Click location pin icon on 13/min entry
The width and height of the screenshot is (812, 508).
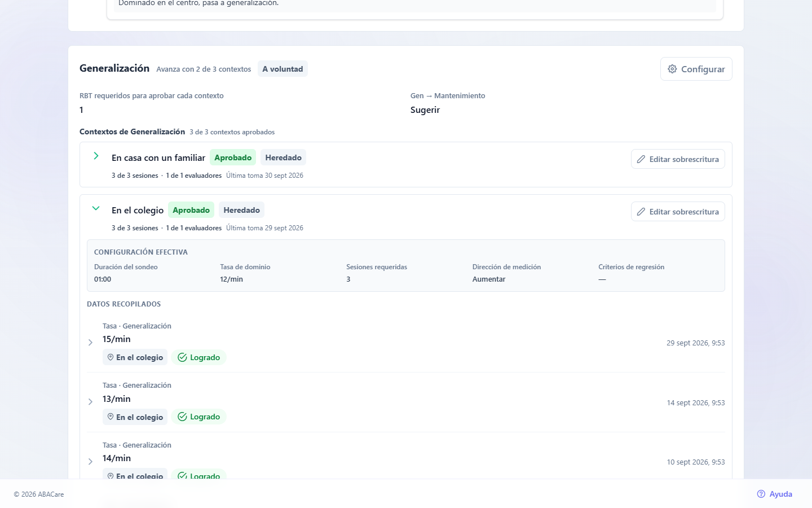click(x=111, y=417)
